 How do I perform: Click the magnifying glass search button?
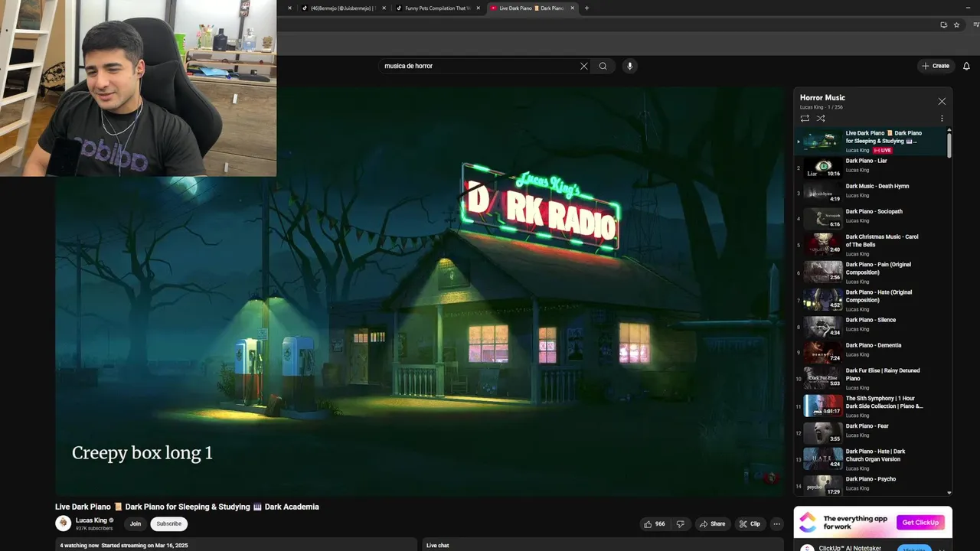coord(603,66)
